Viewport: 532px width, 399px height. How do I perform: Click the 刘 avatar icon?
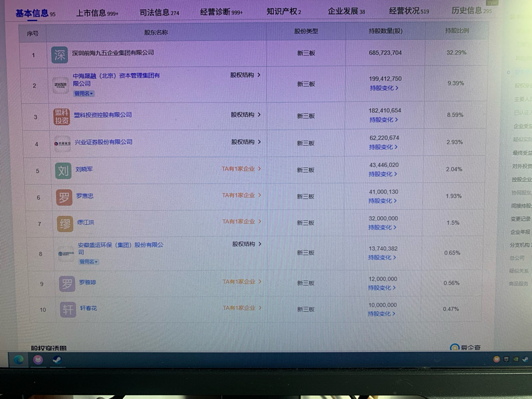tap(63, 170)
